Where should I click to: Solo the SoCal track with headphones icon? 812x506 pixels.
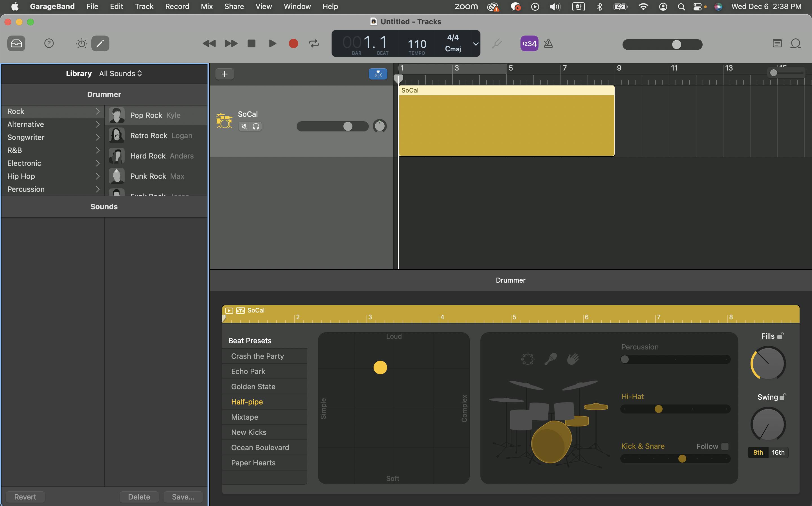tap(256, 126)
